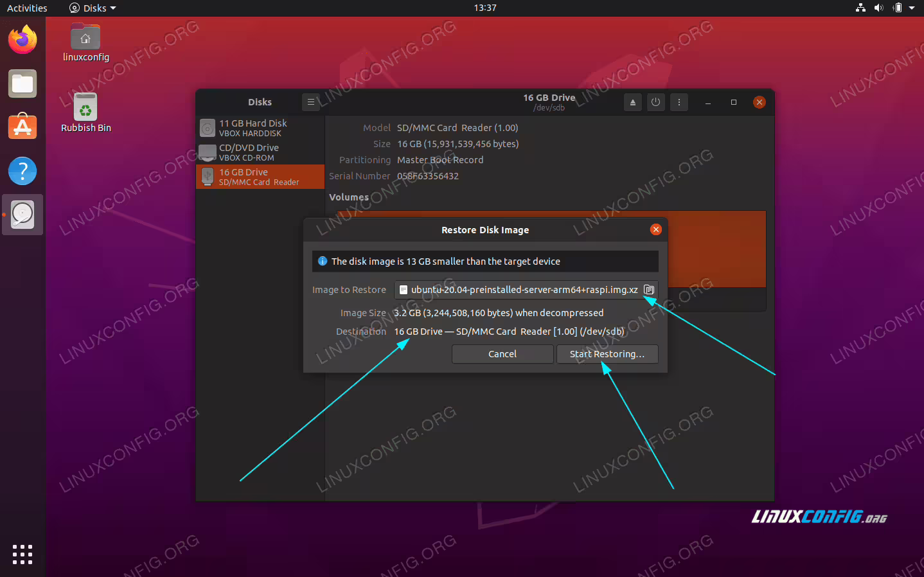Close the Disks window

tap(760, 102)
